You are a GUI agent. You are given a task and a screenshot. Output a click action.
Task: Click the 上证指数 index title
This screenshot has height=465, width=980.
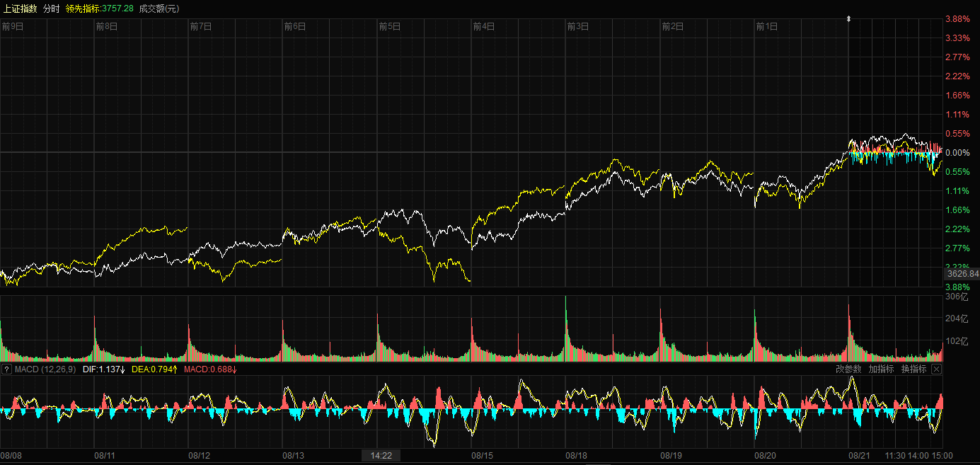(x=20, y=8)
